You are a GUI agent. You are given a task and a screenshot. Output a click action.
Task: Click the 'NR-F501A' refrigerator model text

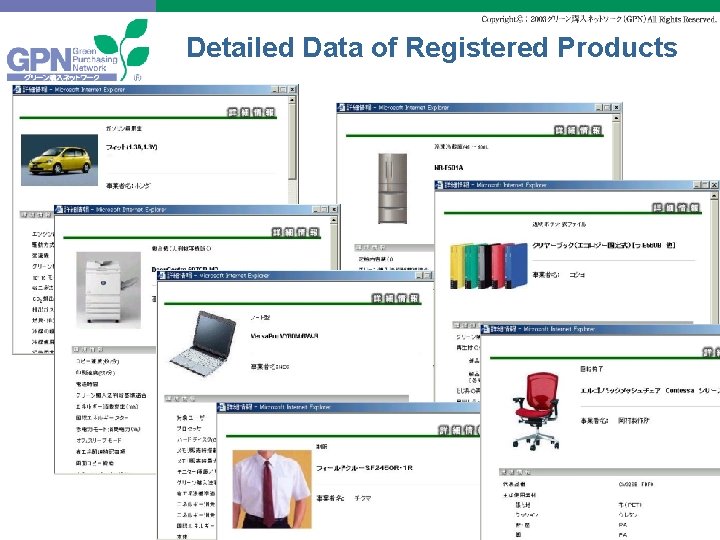[449, 168]
